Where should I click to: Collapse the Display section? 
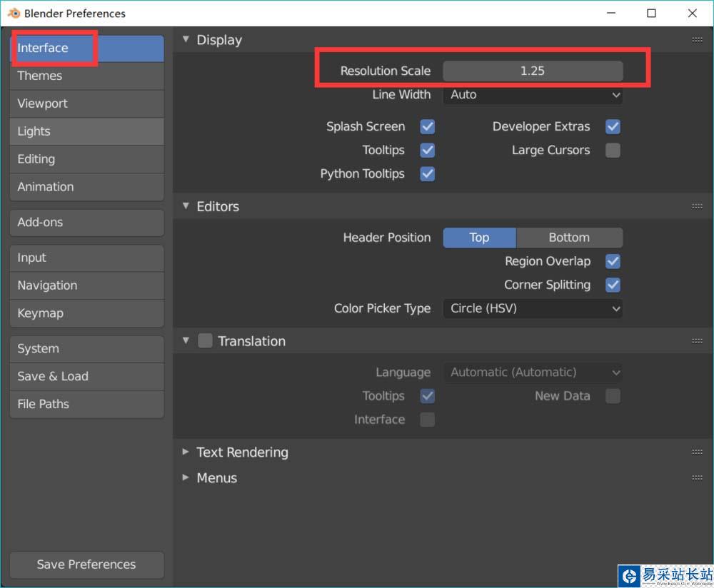tap(186, 39)
